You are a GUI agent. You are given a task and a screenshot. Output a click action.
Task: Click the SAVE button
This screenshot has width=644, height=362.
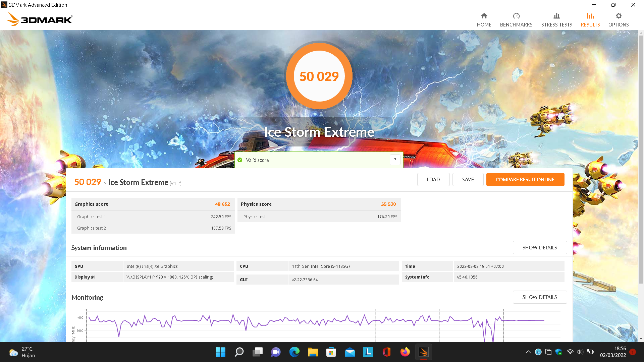(468, 180)
